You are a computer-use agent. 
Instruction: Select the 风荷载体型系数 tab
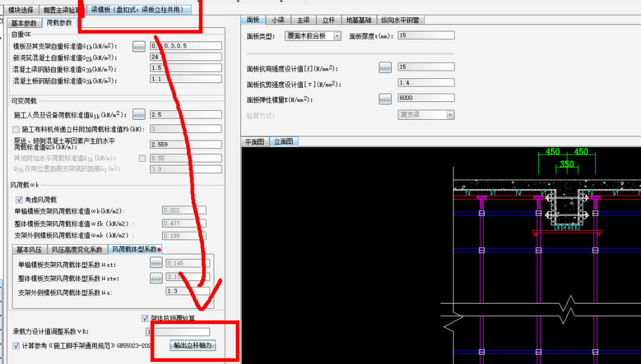pos(135,249)
